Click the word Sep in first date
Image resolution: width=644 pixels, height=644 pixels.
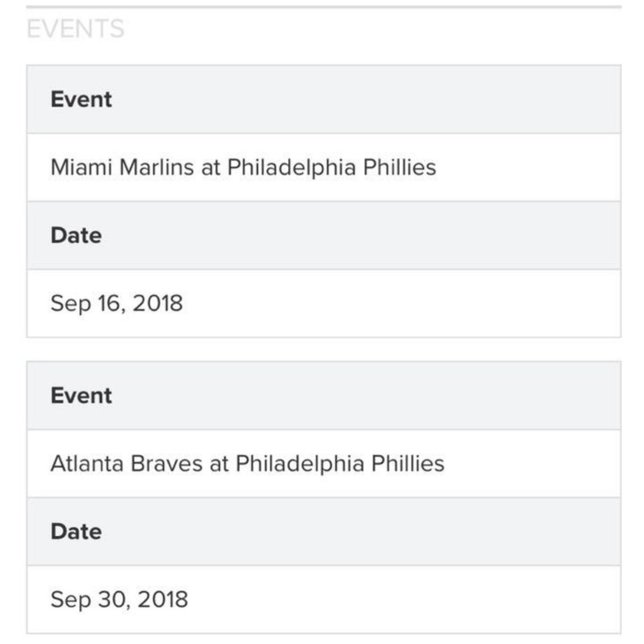(x=71, y=304)
